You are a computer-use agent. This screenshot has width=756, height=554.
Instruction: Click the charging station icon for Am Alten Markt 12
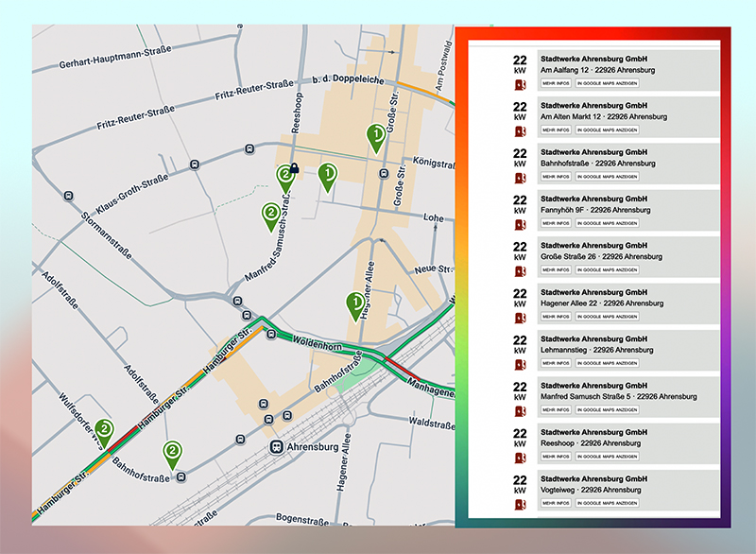pos(520,131)
